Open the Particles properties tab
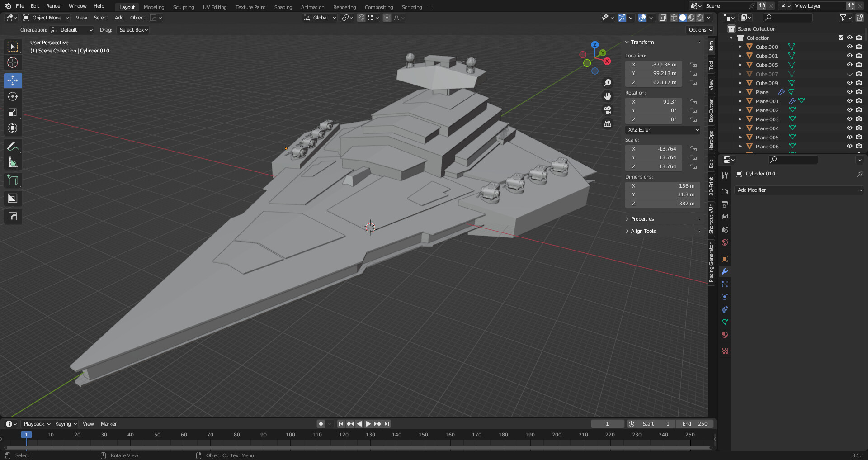 click(x=725, y=284)
